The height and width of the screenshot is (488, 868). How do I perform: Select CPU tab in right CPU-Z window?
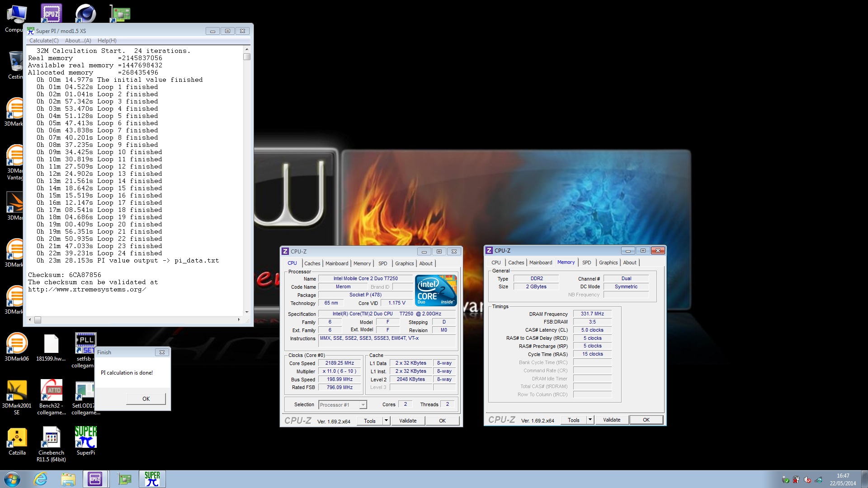496,263
